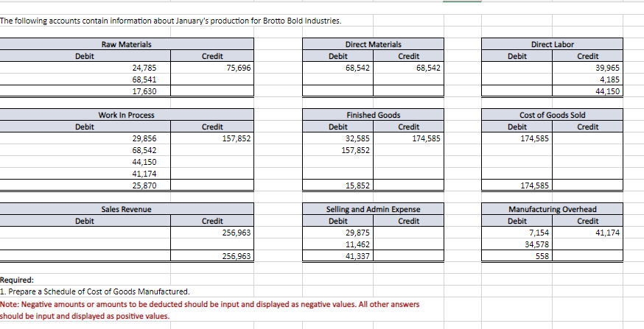This screenshot has width=644, height=329.
Task: Select the "Sales Revenue" account header
Action: 127,209
